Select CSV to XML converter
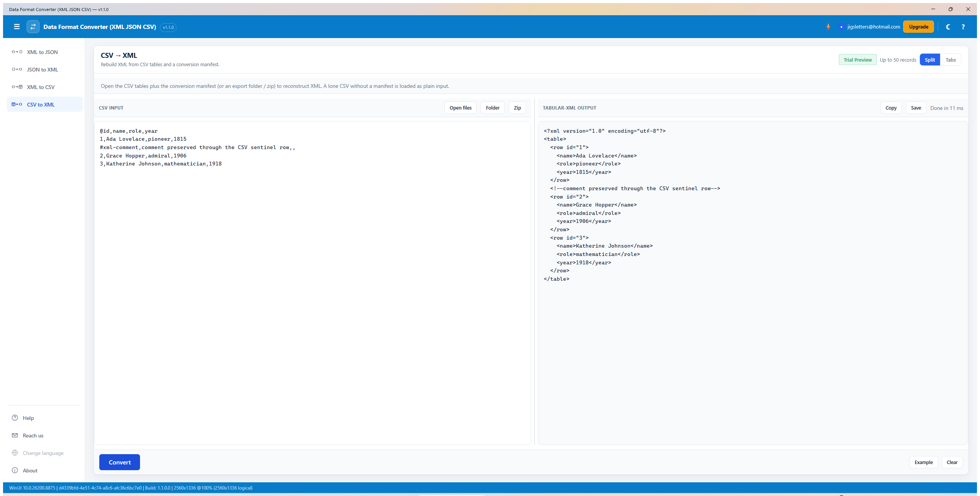The width and height of the screenshot is (980, 496). pyautogui.click(x=45, y=105)
